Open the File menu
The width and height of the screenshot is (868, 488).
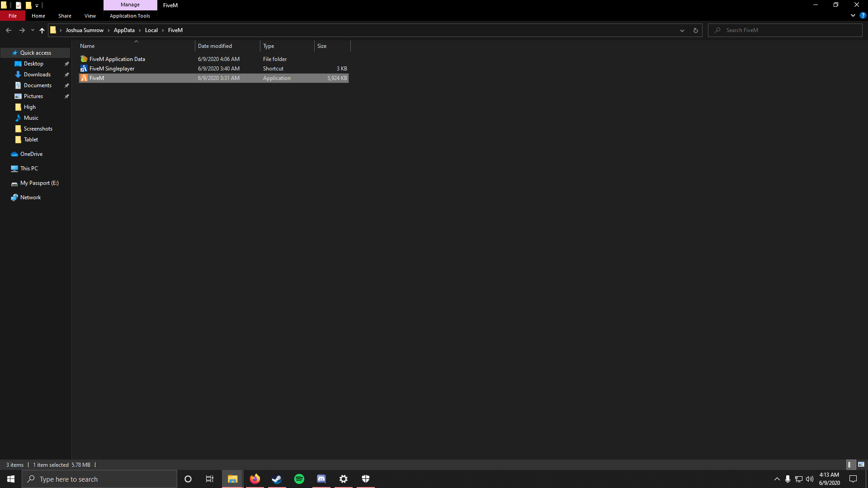click(13, 16)
